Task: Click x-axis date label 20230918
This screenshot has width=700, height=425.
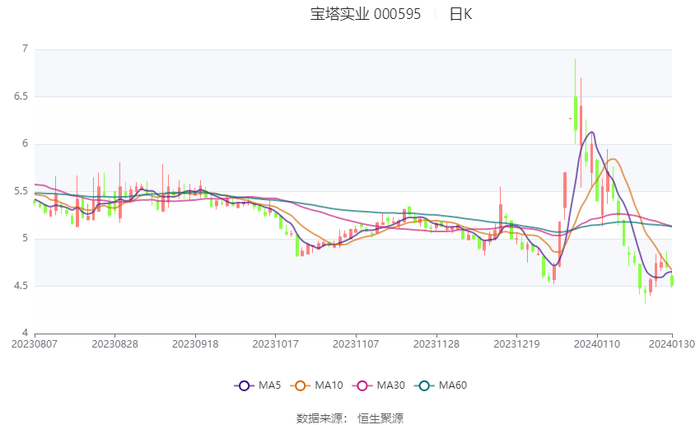Action: click(195, 344)
